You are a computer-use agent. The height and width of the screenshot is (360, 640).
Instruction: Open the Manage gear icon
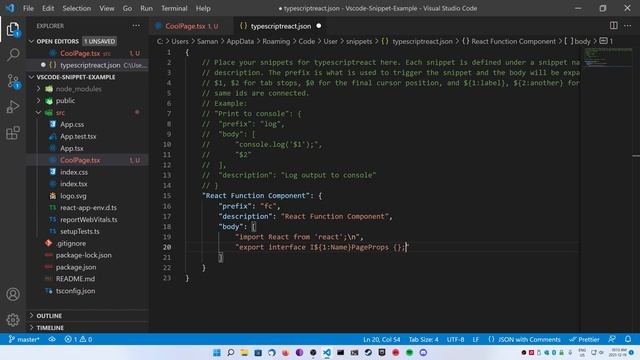pyautogui.click(x=13, y=320)
